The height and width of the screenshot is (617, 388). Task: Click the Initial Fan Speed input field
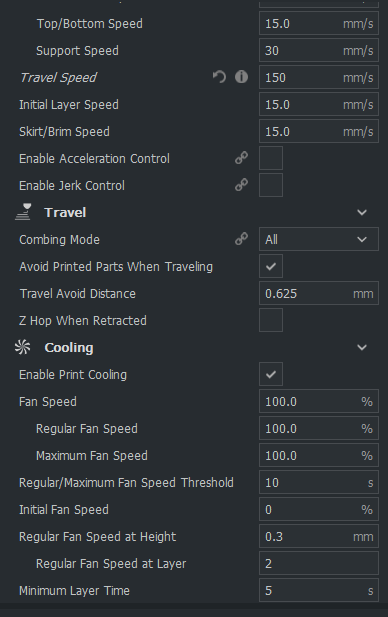(x=319, y=509)
